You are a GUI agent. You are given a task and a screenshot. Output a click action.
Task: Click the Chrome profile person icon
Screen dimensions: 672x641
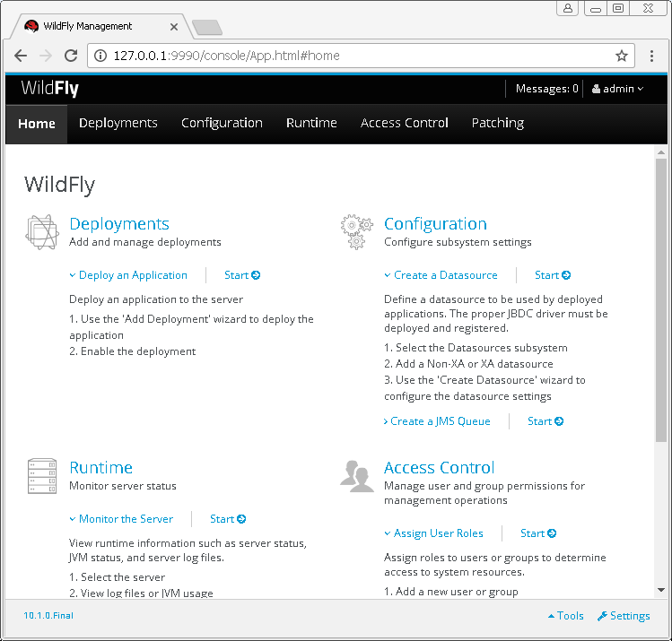click(x=567, y=8)
